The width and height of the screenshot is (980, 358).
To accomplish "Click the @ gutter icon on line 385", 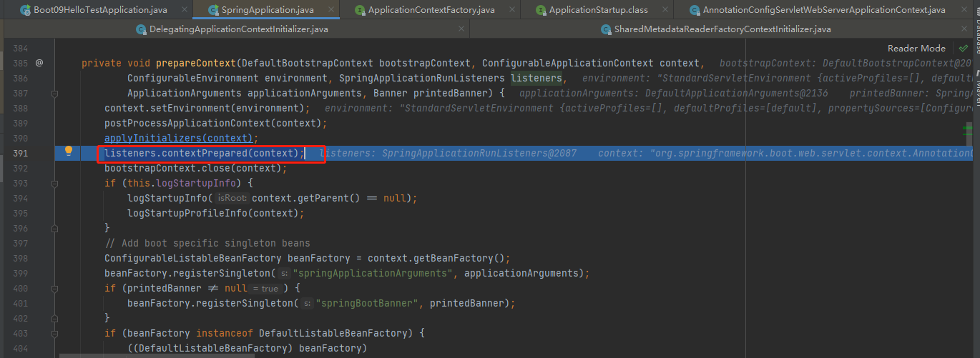I will [39, 63].
